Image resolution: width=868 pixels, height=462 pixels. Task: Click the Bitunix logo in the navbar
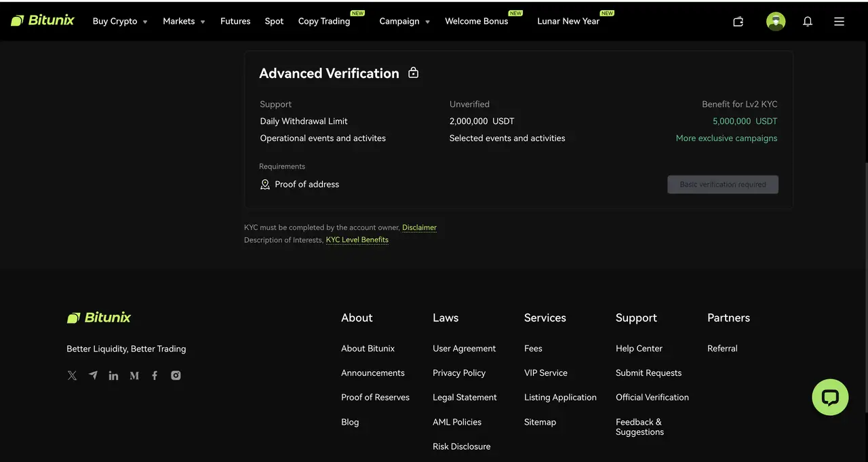(x=43, y=20)
